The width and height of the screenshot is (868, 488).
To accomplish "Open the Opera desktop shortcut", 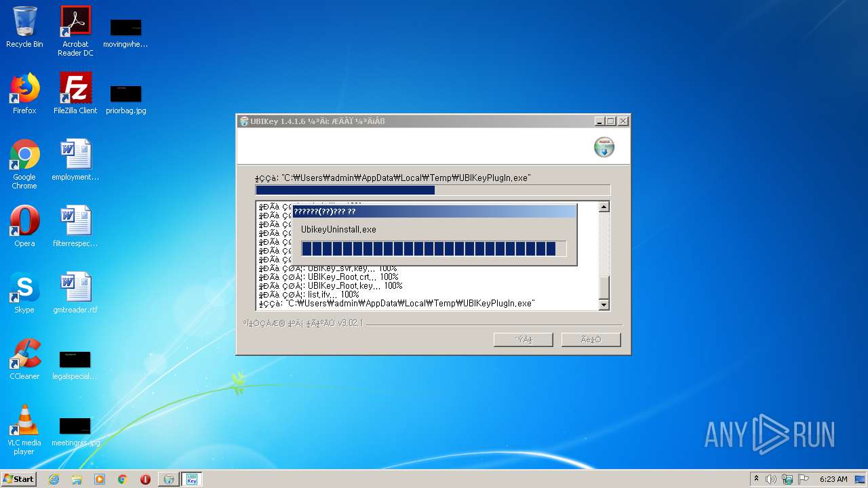I will tap(24, 226).
